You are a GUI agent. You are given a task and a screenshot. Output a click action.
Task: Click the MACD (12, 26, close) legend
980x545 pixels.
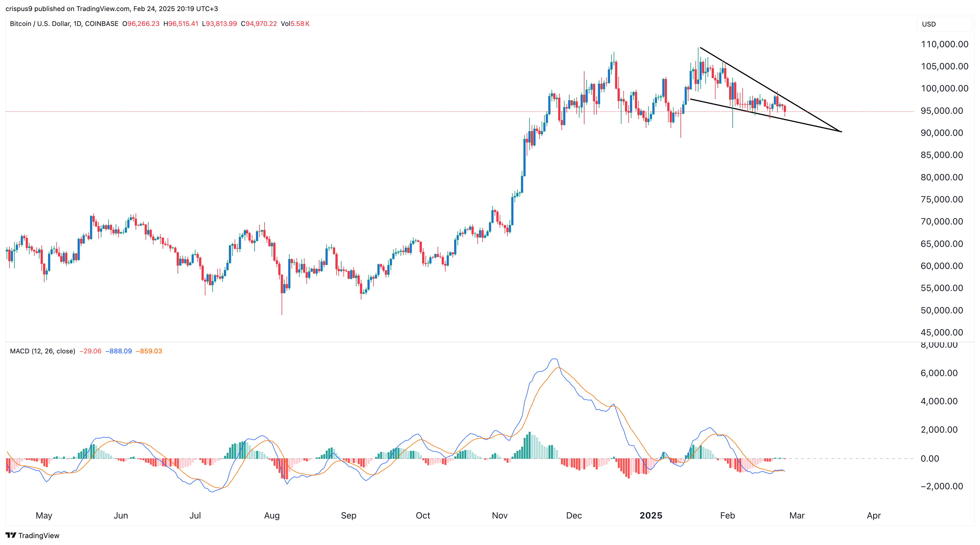click(42, 351)
